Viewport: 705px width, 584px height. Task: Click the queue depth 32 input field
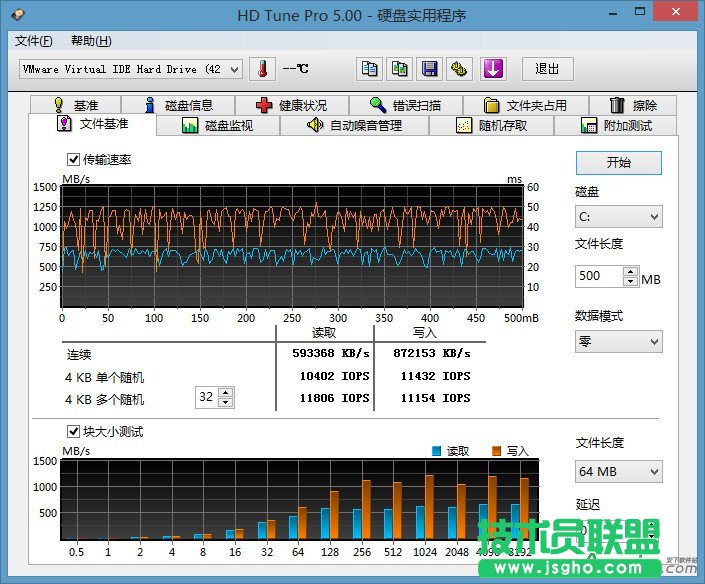coord(207,397)
